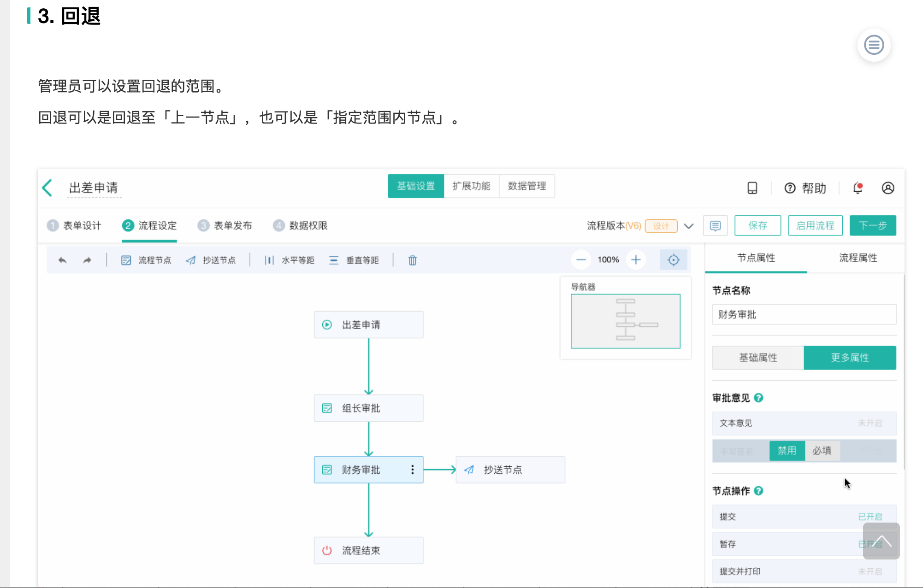
Task: Click the locate/center canvas target icon
Action: (x=674, y=259)
